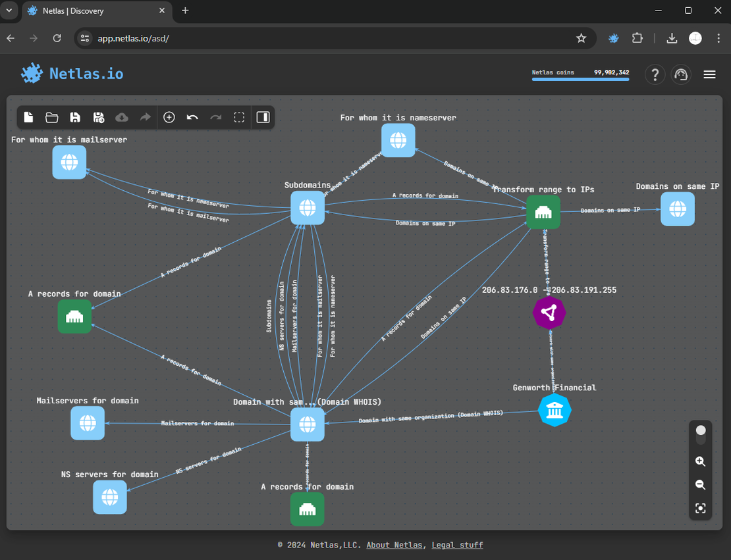
Task: Select the Genworth Financial organization node
Action: [x=555, y=409]
